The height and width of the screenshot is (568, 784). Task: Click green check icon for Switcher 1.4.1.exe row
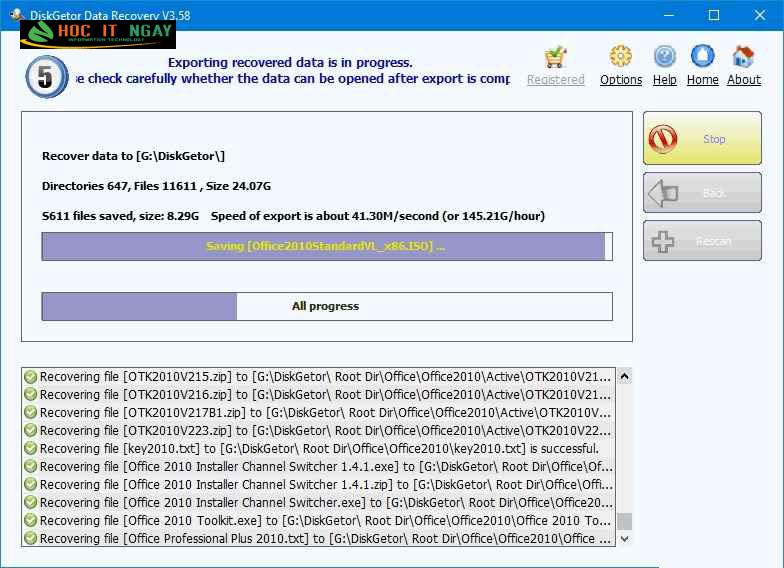click(30, 466)
